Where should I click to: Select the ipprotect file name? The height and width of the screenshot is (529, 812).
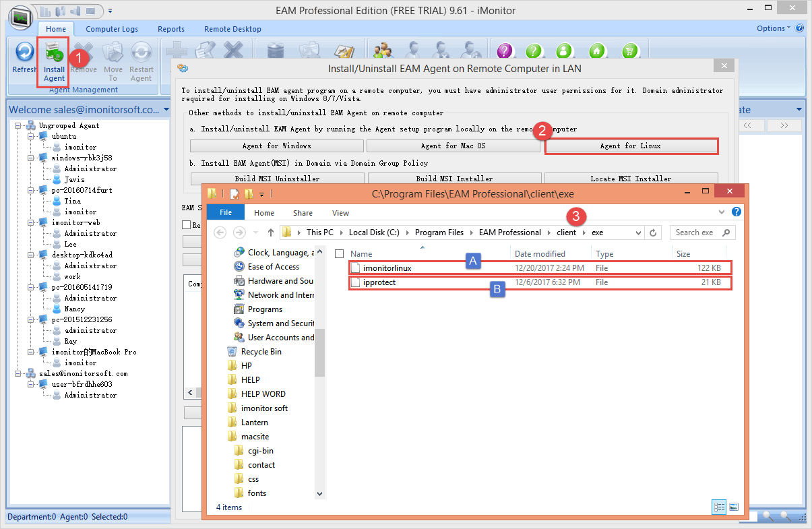point(379,282)
